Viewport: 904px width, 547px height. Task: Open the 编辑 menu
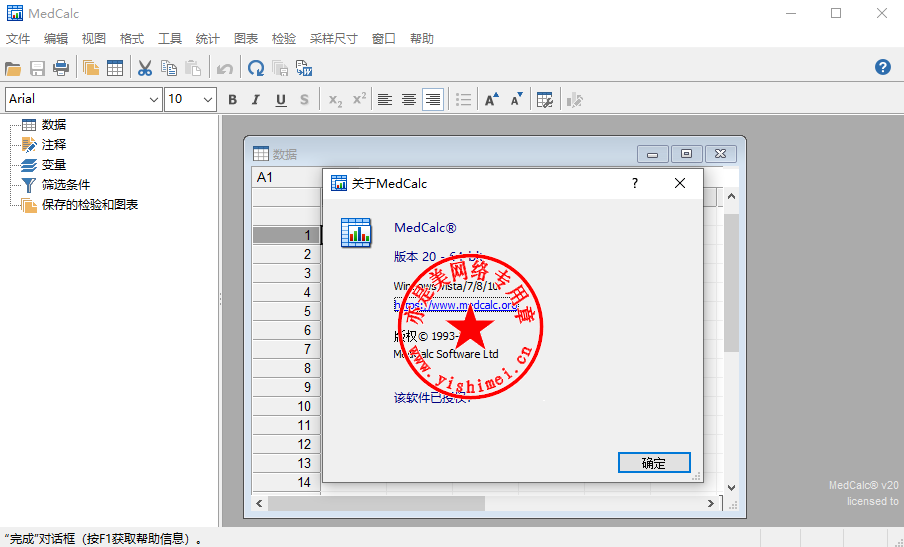point(56,39)
